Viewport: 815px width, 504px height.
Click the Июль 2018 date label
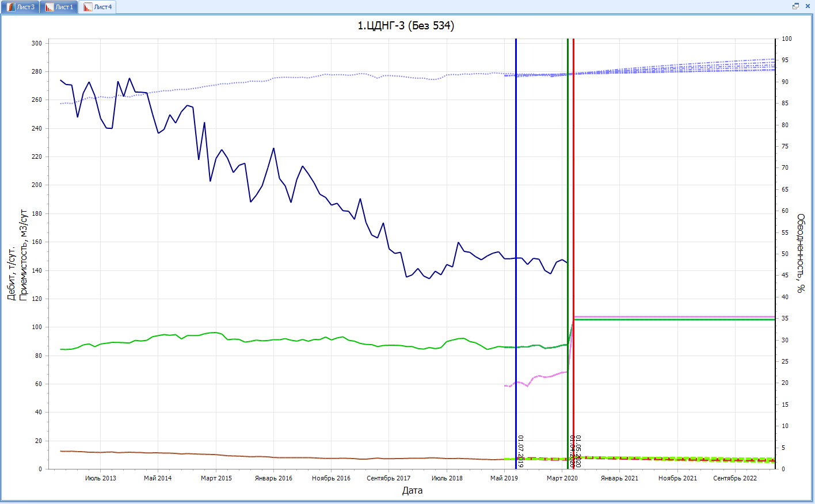point(447,478)
